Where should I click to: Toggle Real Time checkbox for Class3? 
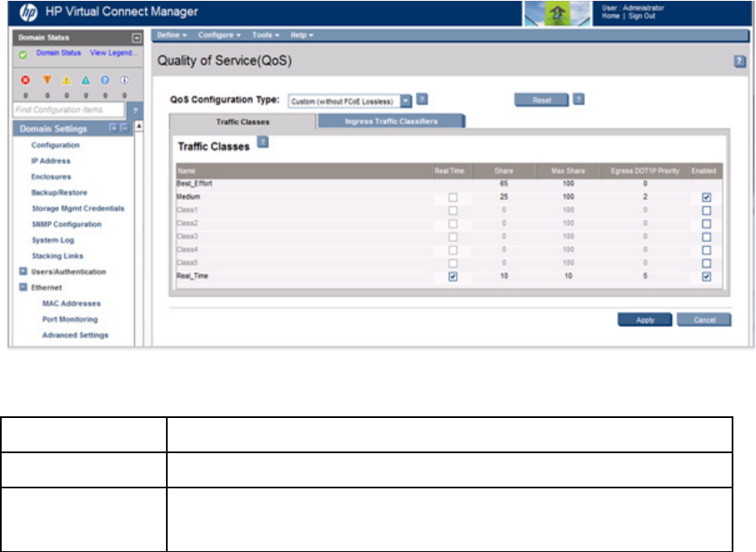(x=453, y=237)
